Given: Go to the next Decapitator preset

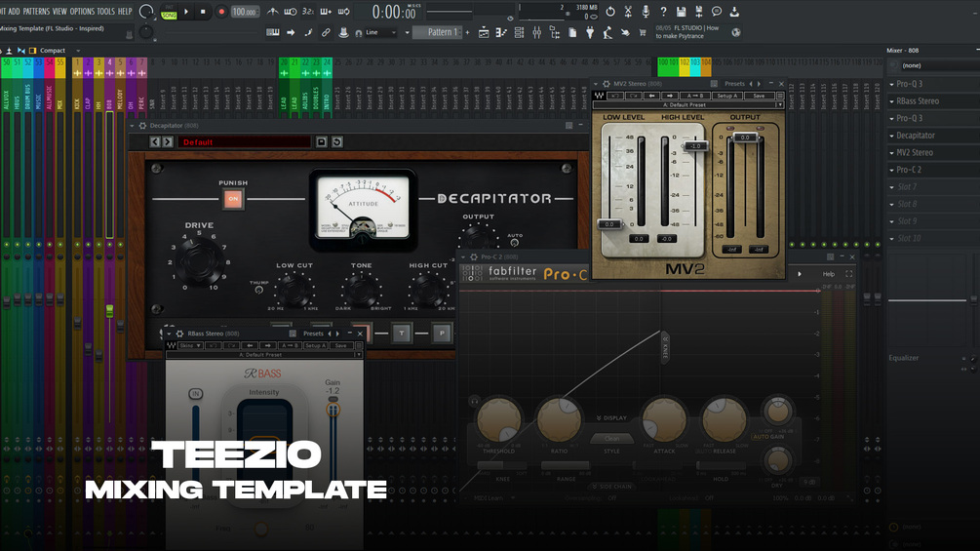Looking at the screenshot, I should (x=168, y=141).
